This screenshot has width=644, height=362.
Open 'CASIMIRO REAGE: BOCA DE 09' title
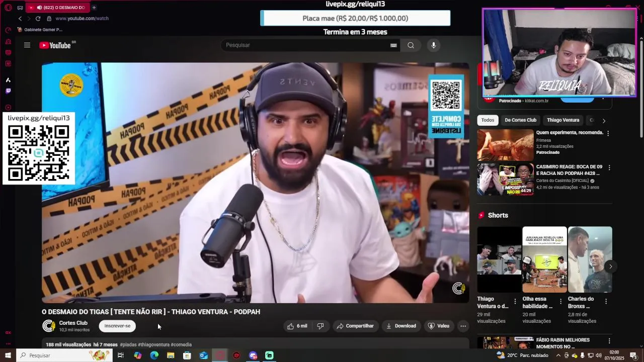click(x=569, y=170)
